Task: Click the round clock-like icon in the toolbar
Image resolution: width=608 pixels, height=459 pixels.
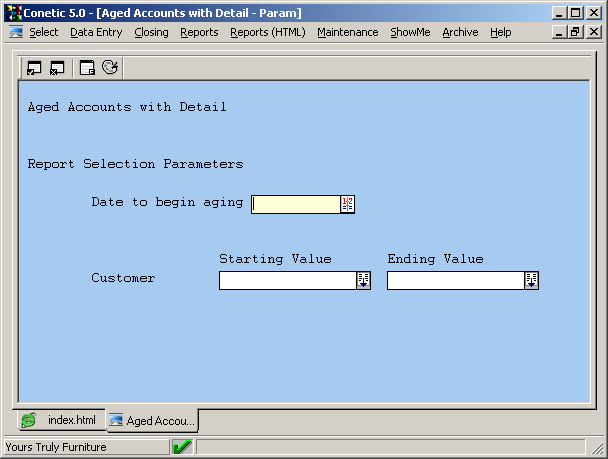Action: tap(110, 68)
